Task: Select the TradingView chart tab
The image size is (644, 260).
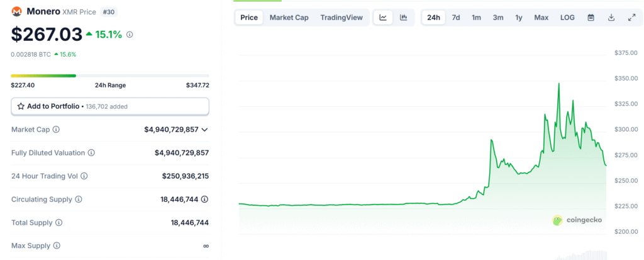Action: coord(341,18)
